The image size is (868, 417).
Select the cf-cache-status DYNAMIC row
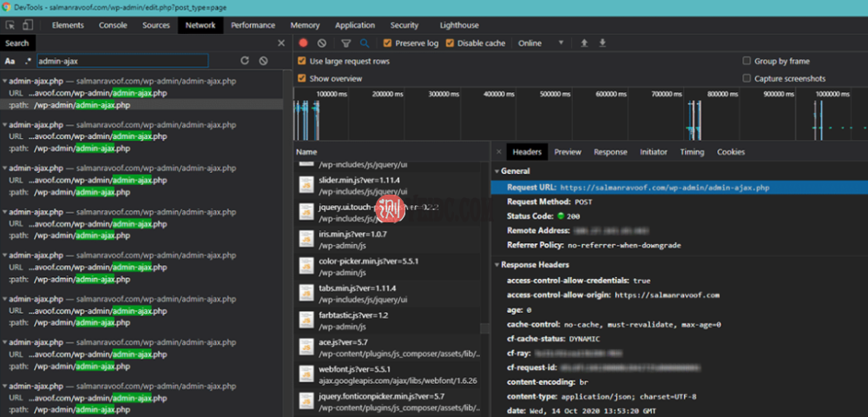(679, 339)
